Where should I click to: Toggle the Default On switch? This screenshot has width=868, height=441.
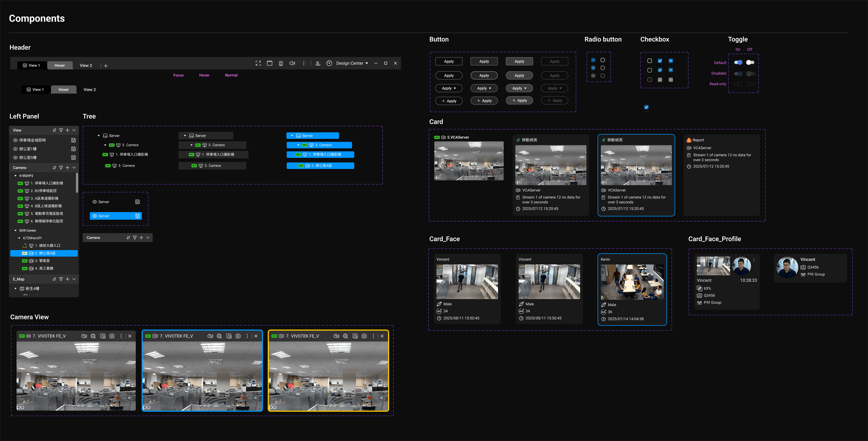(x=738, y=63)
